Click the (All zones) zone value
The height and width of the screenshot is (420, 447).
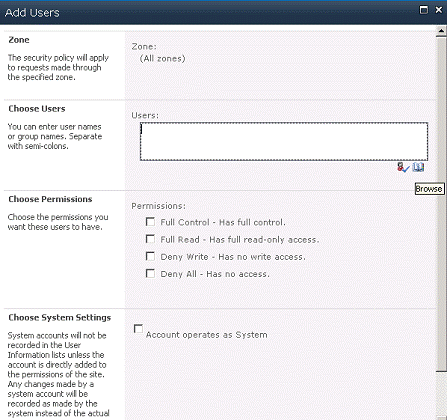pyautogui.click(x=162, y=59)
